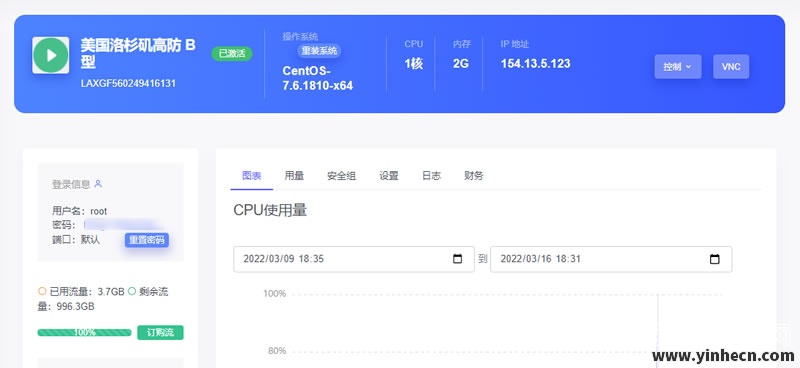Open the 日志 tab
The width and height of the screenshot is (800, 368).
431,176
